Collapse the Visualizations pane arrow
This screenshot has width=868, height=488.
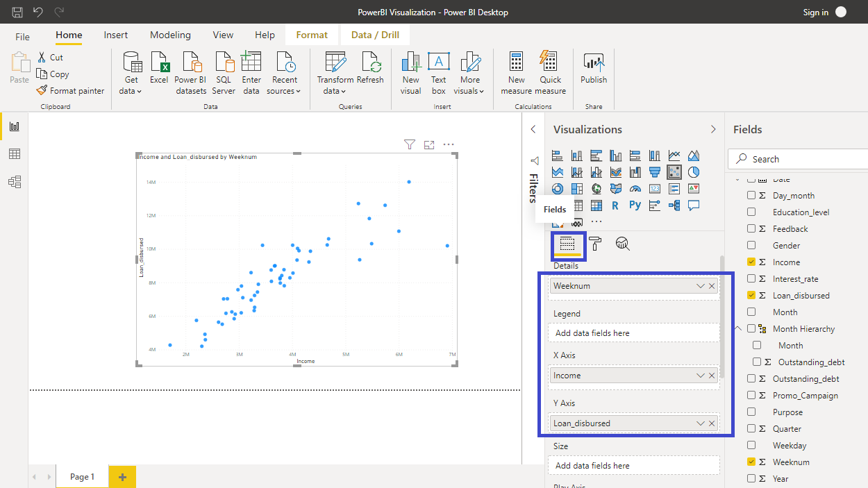(x=713, y=129)
